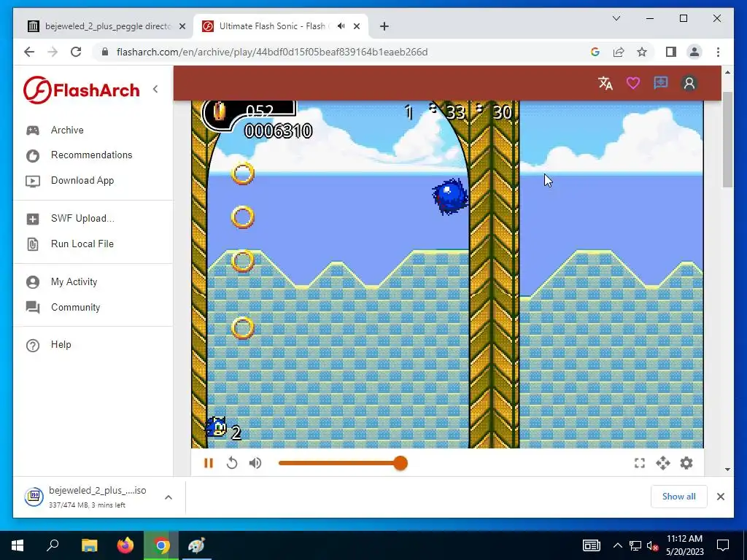This screenshot has width=747, height=560.
Task: Open the taskbar clock and date
Action: coord(684,545)
